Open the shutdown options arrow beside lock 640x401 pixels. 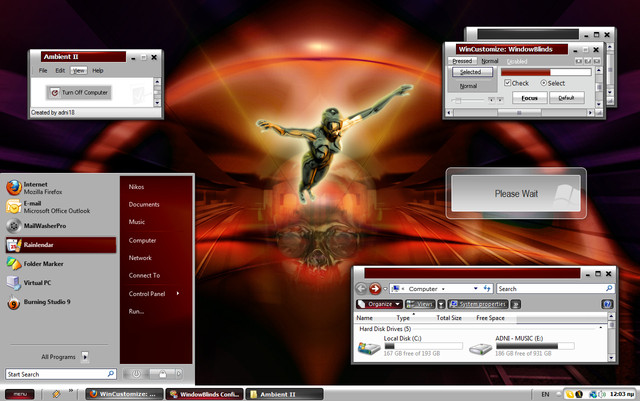pyautogui.click(x=178, y=374)
